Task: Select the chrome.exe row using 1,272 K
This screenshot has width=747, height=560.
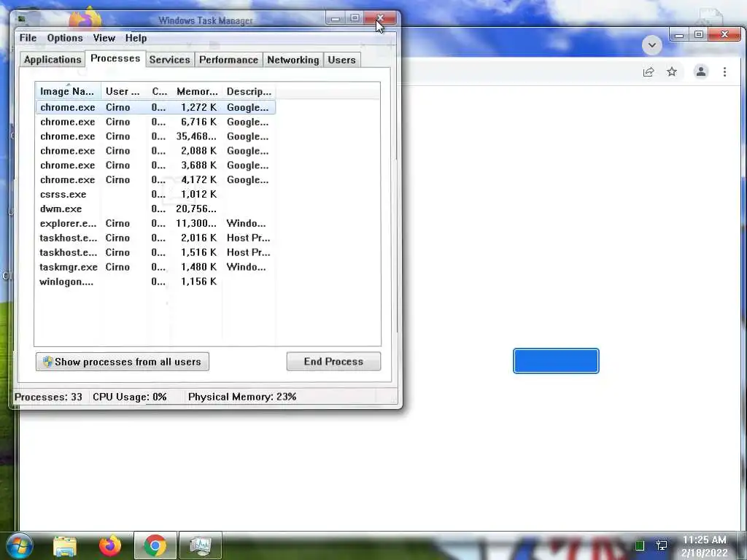Action: tap(155, 107)
